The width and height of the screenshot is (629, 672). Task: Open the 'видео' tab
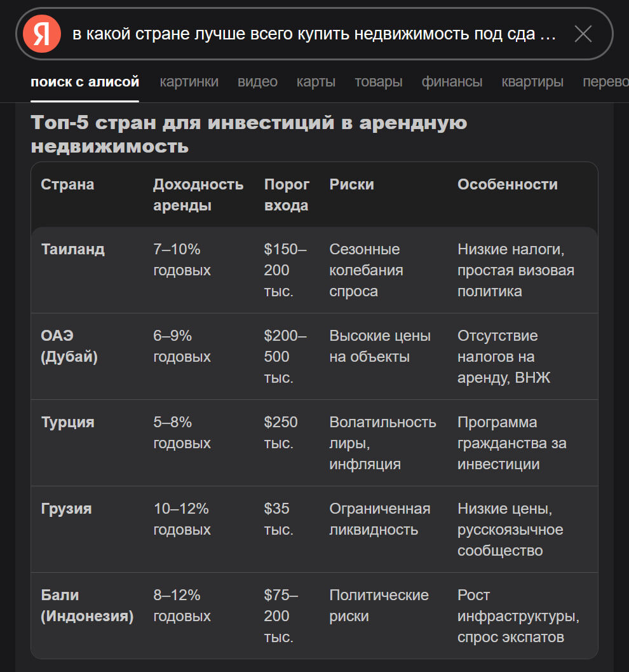(x=257, y=81)
